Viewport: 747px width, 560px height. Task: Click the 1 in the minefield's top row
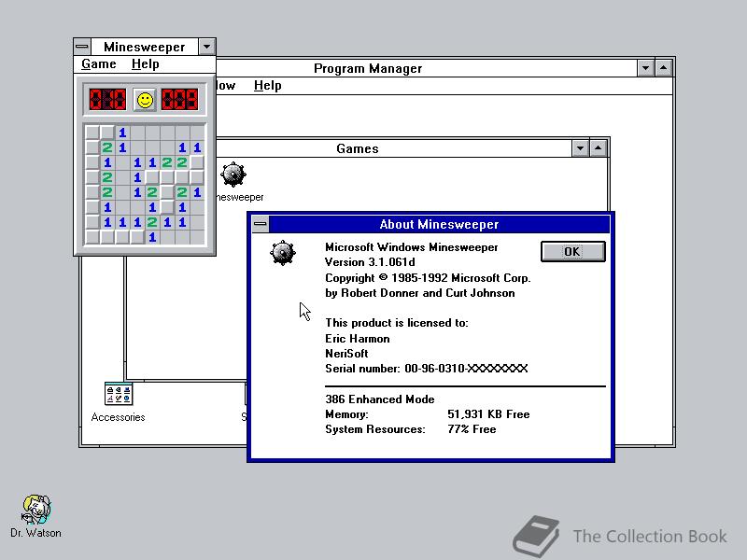[122, 133]
